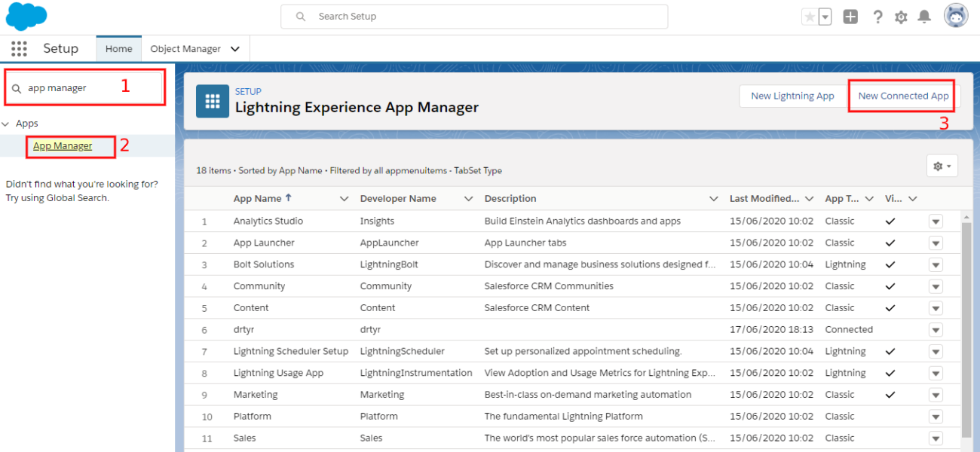Select the checkmark in Analytics Studio row
The image size is (980, 452).
tap(890, 221)
